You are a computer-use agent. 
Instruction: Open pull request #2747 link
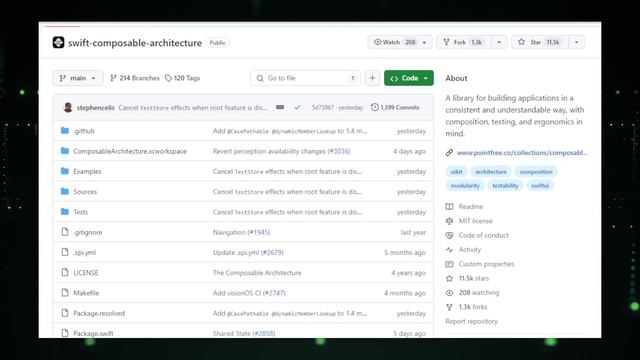[x=274, y=293]
